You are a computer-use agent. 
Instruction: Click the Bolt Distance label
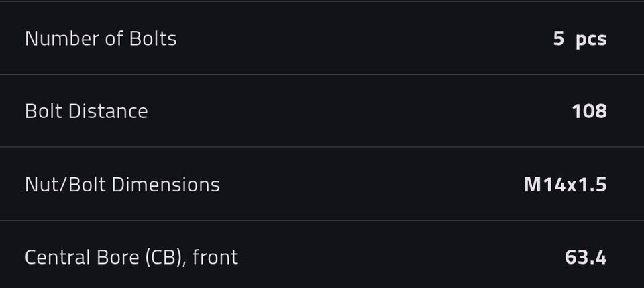pyautogui.click(x=86, y=111)
